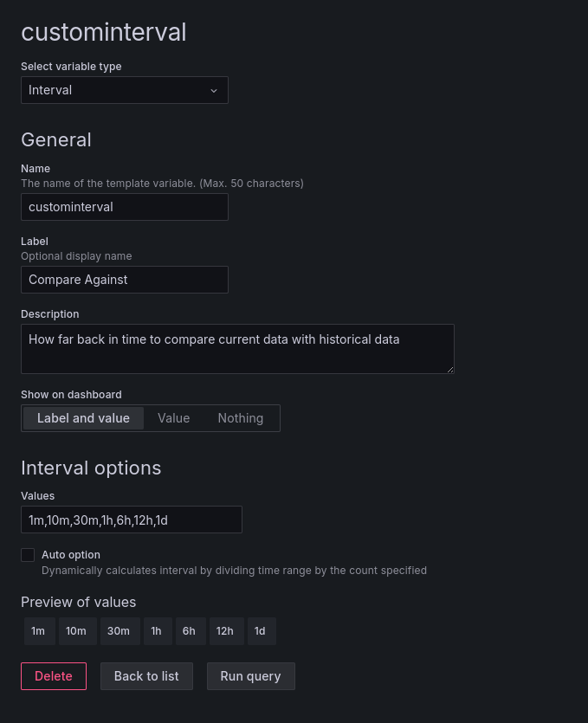Screen dimensions: 588x723
Task: Go Back to list of variables
Action: click(x=145, y=676)
